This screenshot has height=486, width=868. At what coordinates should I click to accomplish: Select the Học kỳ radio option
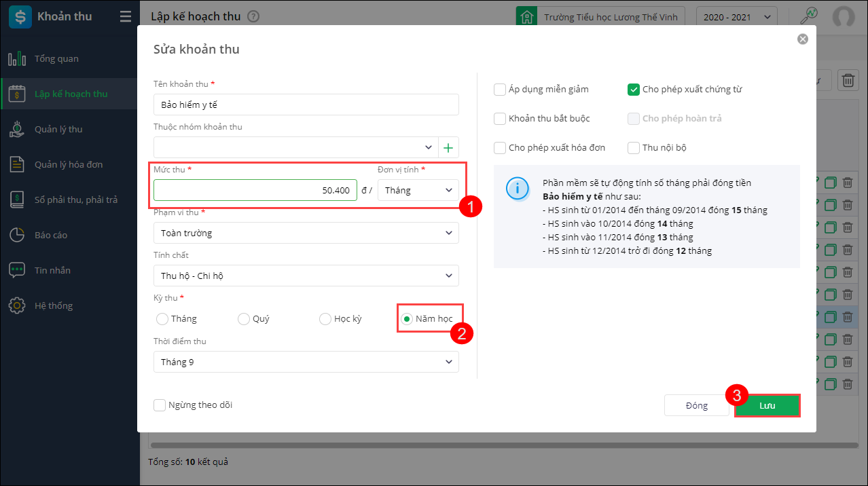[x=325, y=319]
